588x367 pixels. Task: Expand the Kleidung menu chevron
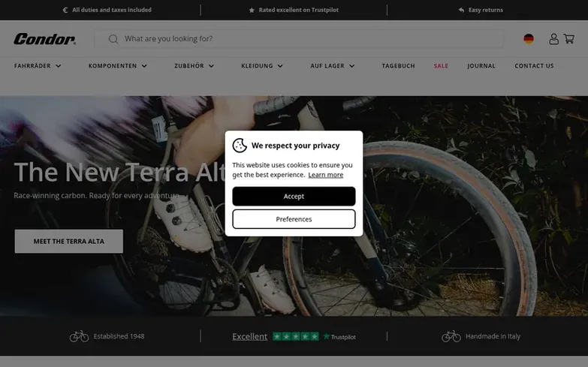tap(280, 66)
